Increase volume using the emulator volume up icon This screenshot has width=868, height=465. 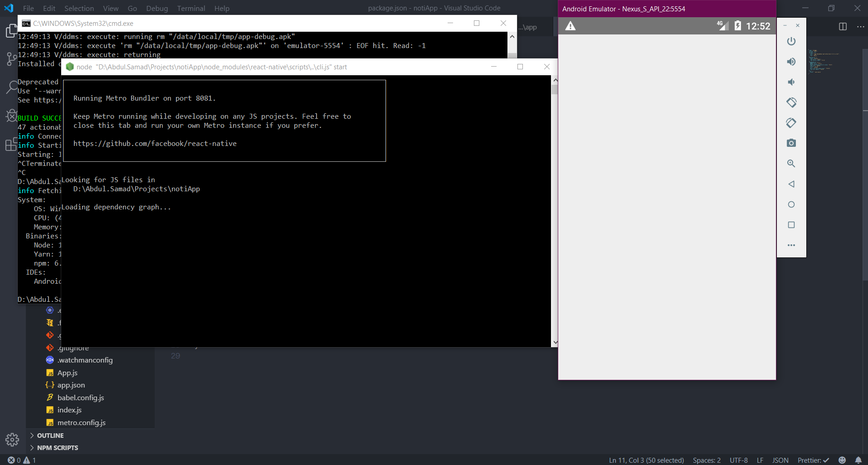[792, 61]
